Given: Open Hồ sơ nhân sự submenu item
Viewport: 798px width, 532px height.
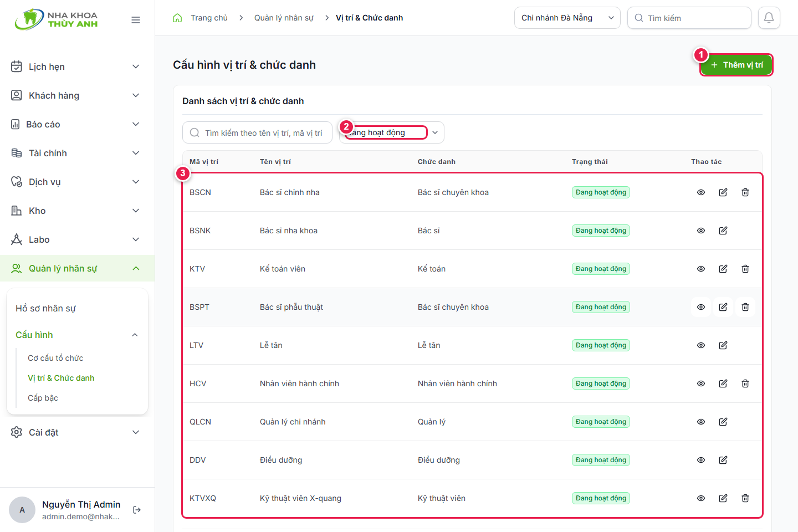Looking at the screenshot, I should coord(45,308).
